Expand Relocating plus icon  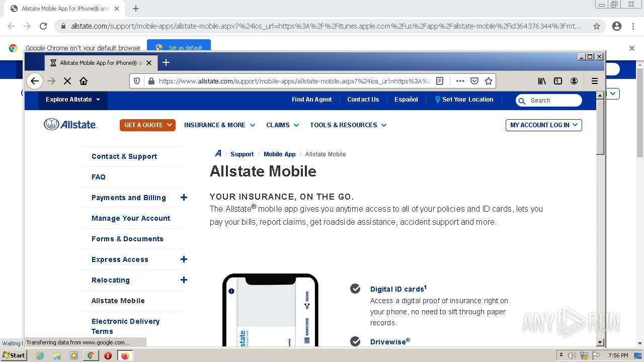point(184,280)
